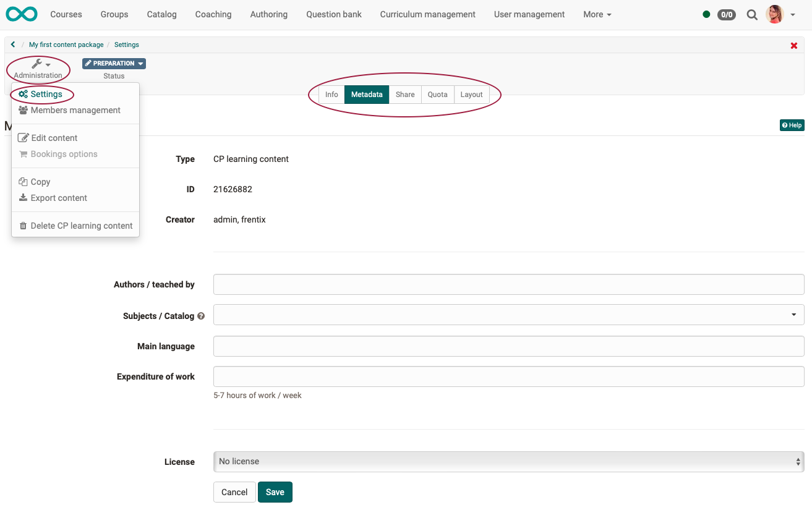Viewport: 812px width, 510px height.
Task: Save the metadata form
Action: (275, 492)
